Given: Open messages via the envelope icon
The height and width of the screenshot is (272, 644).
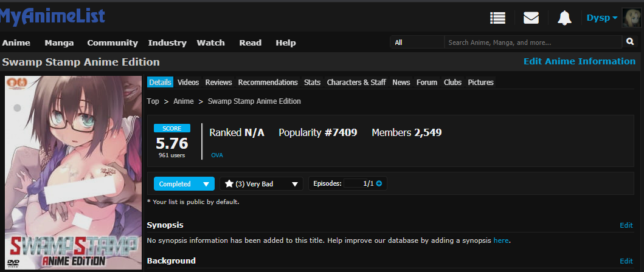Looking at the screenshot, I should [531, 18].
